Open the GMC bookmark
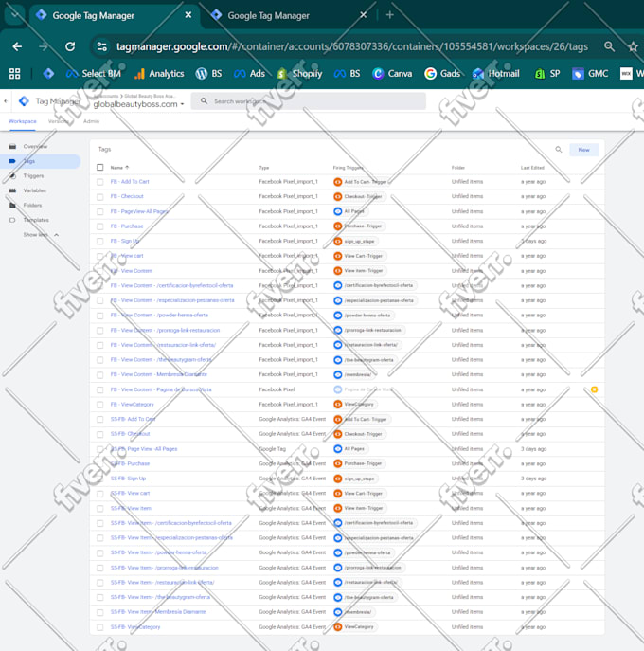The image size is (644, 651). pos(590,74)
